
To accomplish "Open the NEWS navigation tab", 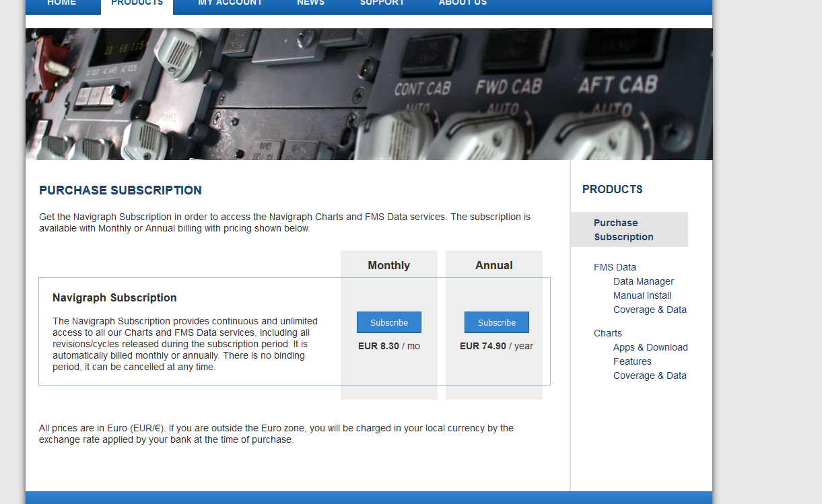I will click(311, 3).
